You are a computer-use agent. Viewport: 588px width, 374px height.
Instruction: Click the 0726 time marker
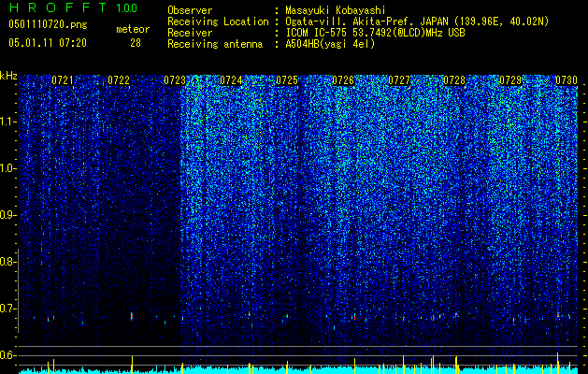[x=343, y=80]
